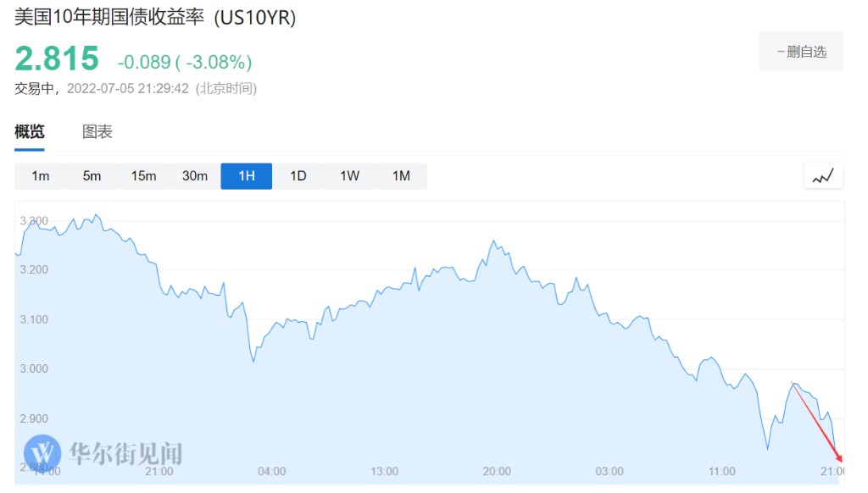Click the 2.815 current yield value
Image resolution: width=868 pixels, height=493 pixels.
coord(57,59)
